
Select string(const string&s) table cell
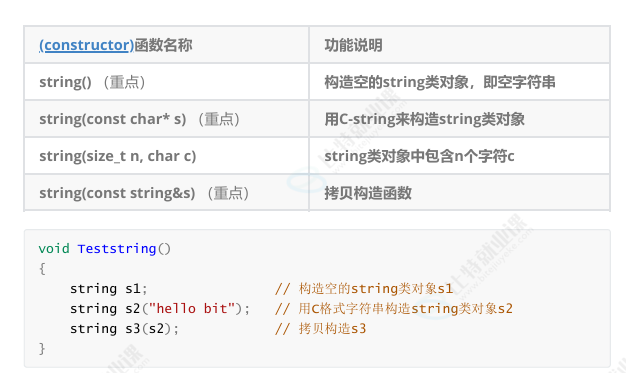[x=166, y=192]
